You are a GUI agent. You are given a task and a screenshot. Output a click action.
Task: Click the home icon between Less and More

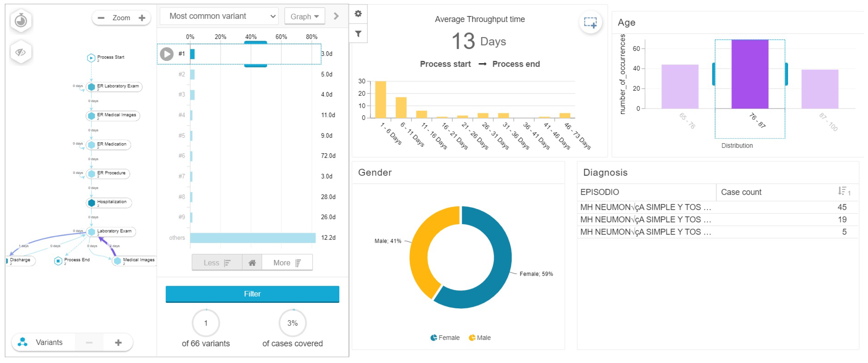point(252,262)
